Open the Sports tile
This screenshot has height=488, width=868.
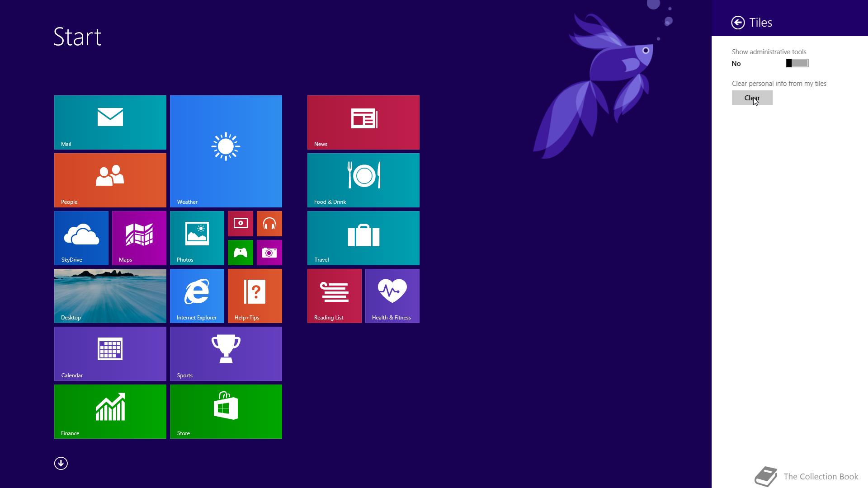[226, 354]
